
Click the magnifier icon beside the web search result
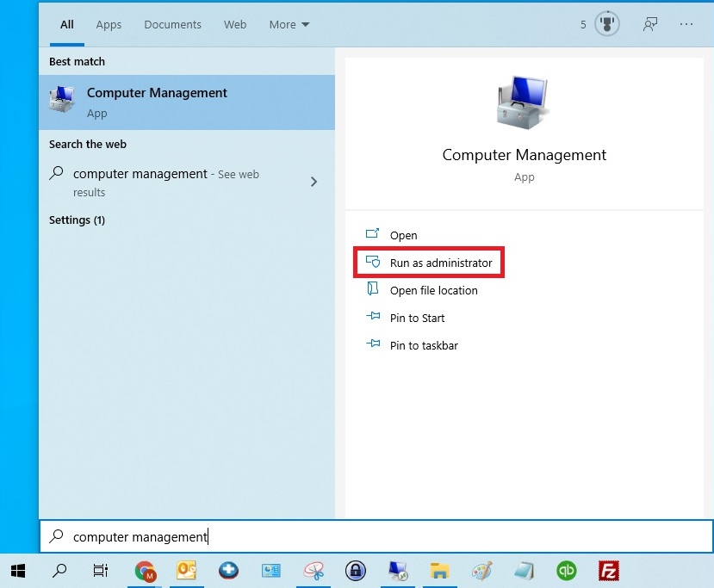click(57, 173)
